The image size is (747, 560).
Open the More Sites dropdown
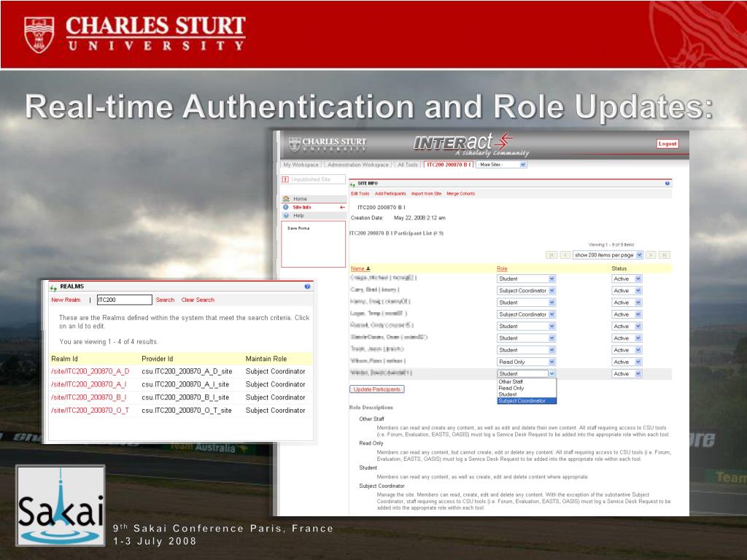(x=500, y=165)
